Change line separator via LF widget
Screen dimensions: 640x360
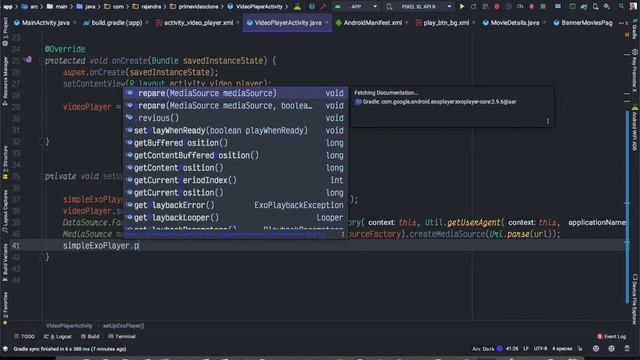click(x=526, y=349)
